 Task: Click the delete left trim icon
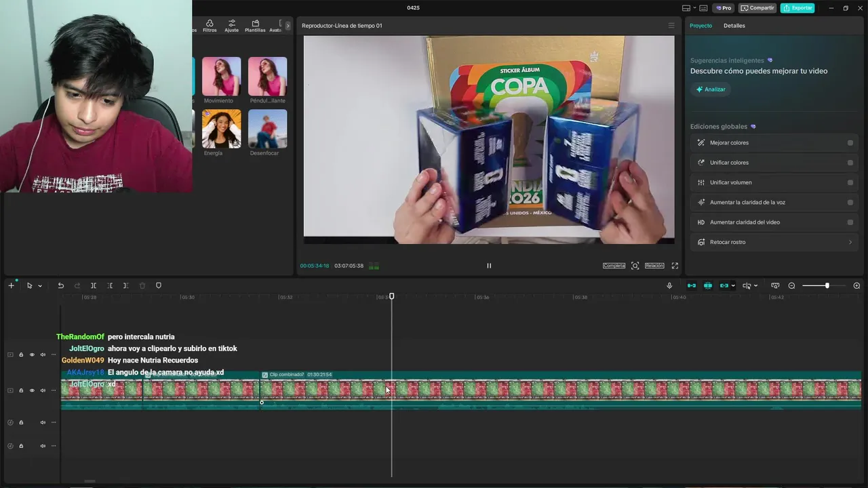coord(110,285)
